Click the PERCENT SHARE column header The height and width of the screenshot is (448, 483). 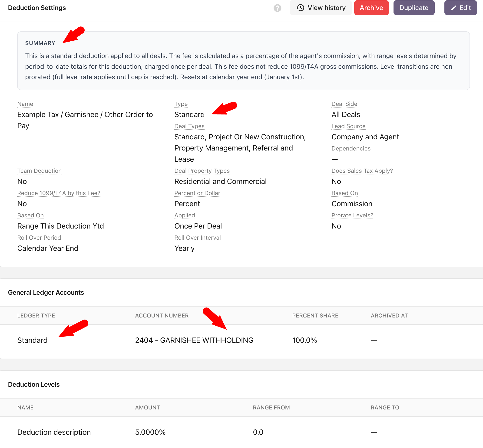pos(315,315)
